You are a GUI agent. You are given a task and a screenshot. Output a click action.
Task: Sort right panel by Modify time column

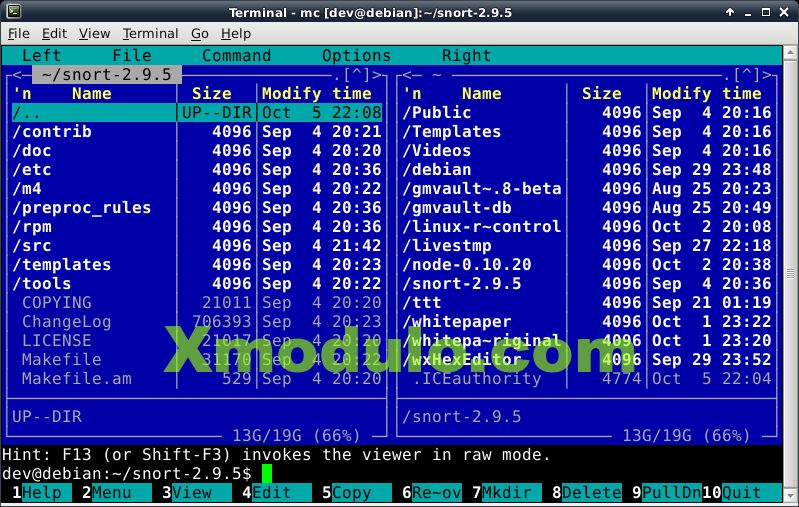click(x=706, y=93)
